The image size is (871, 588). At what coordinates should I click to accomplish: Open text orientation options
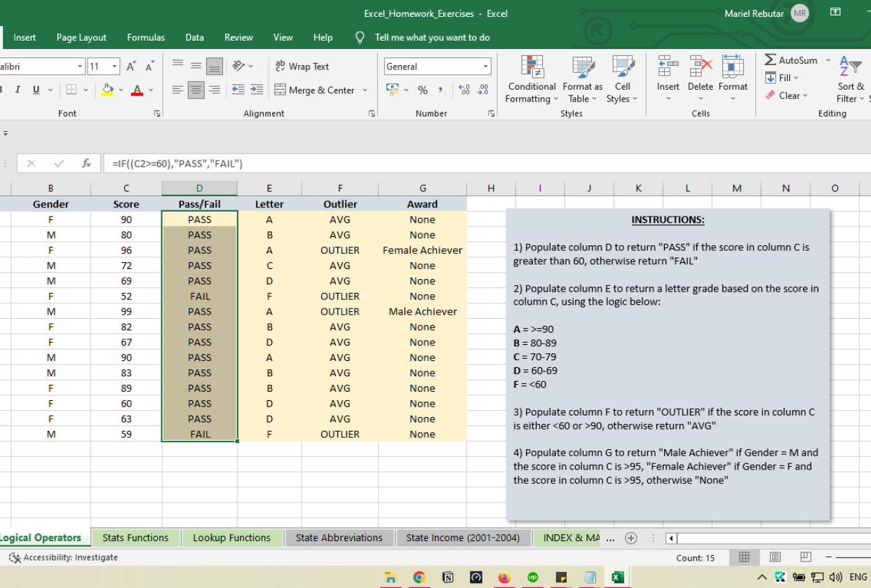tap(243, 66)
